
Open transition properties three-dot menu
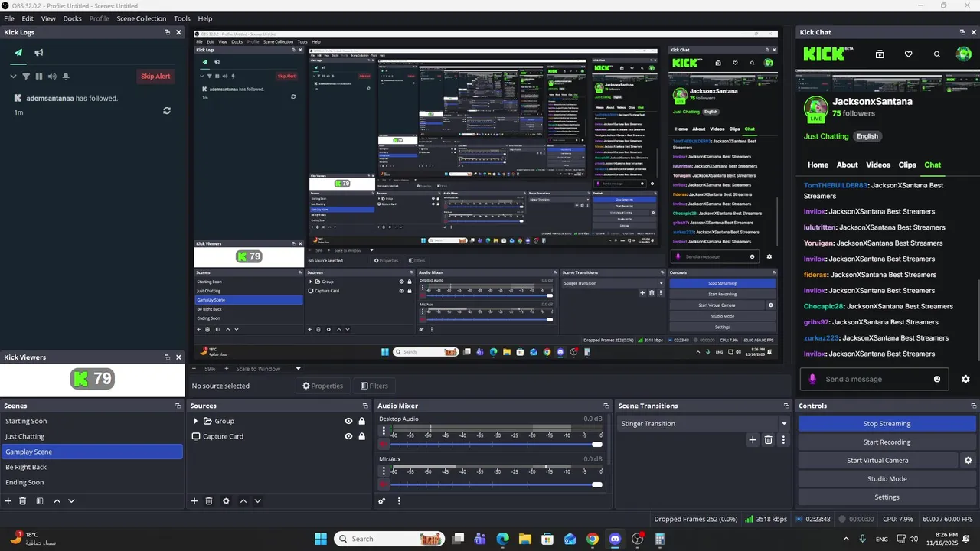tap(782, 440)
